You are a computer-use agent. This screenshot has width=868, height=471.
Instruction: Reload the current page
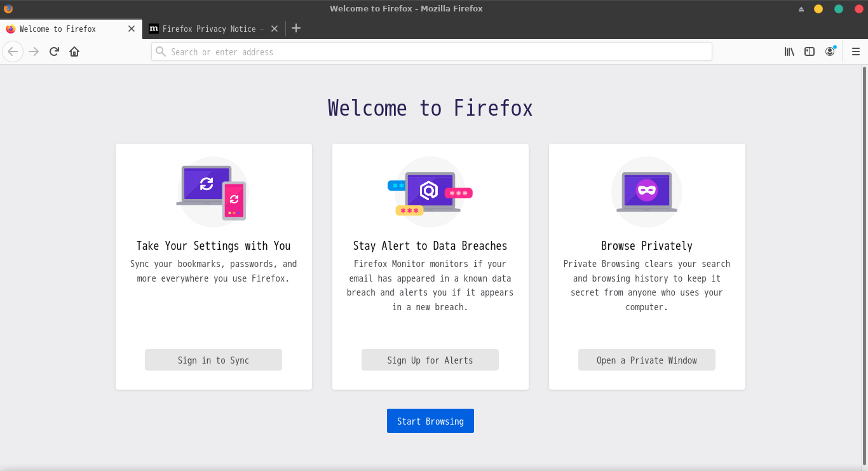pos(54,51)
